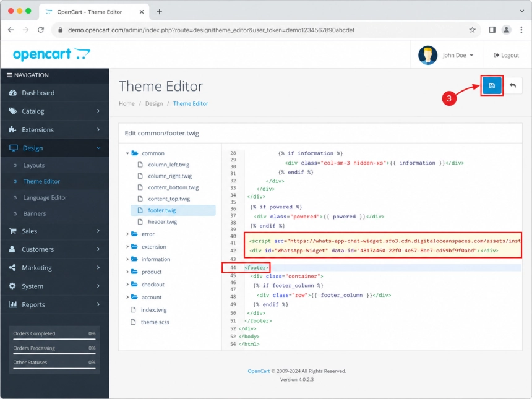Log out using the Logout link
Image resolution: width=532 pixels, height=399 pixels.
506,55
